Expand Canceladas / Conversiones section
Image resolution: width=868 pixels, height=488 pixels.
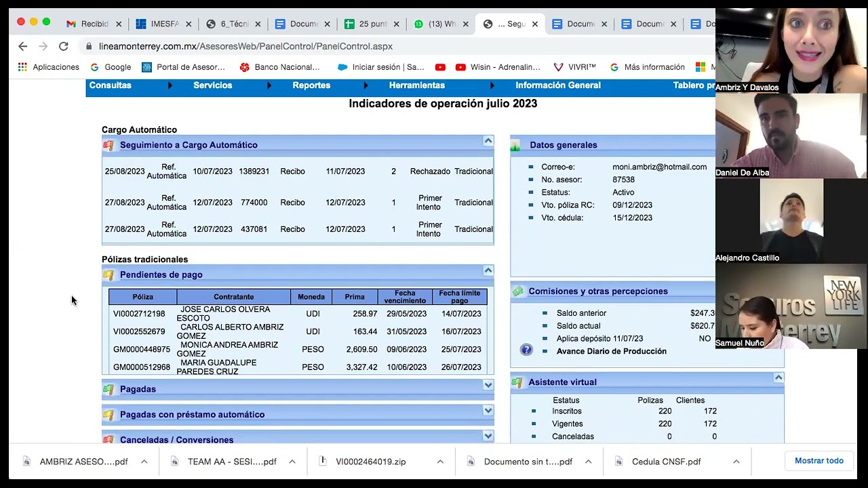tap(488, 436)
